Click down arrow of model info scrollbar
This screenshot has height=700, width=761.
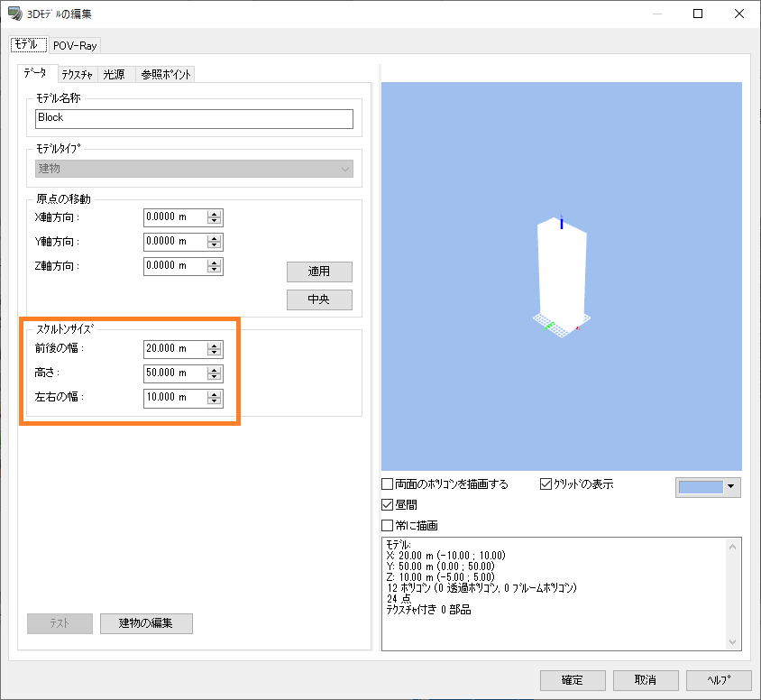click(732, 641)
